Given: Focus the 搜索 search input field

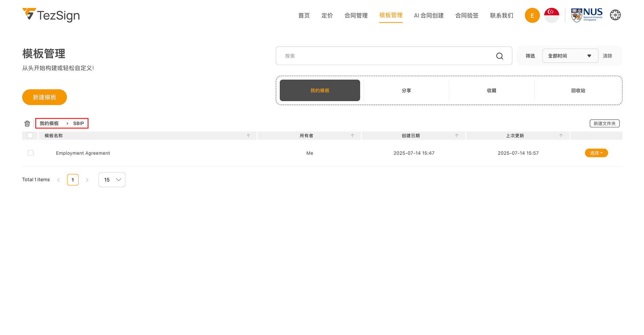Looking at the screenshot, I should pyautogui.click(x=386, y=56).
